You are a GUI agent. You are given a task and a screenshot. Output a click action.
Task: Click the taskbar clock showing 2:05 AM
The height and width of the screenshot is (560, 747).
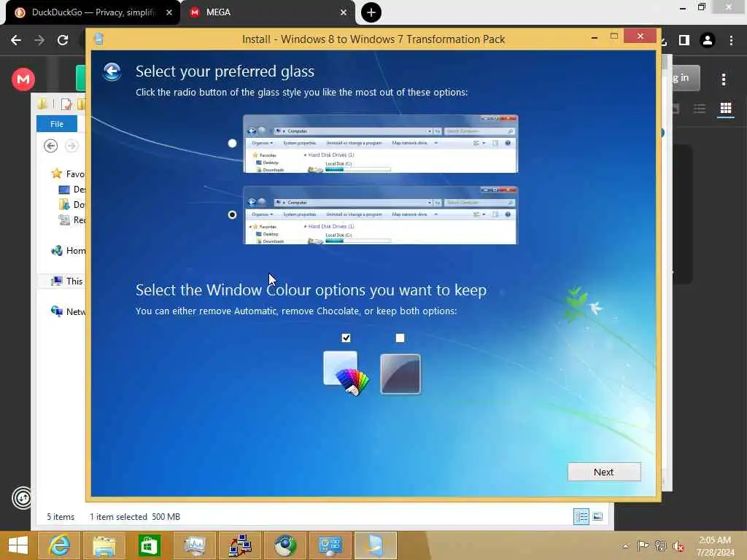coord(715,546)
